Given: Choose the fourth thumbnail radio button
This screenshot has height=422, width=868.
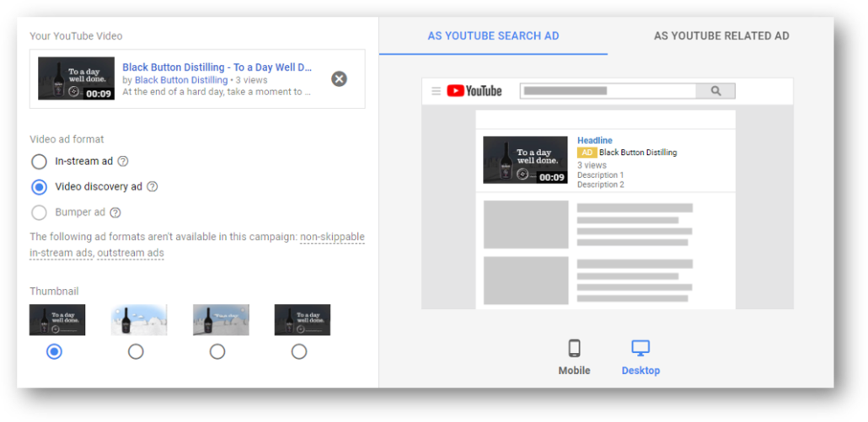Looking at the screenshot, I should pyautogui.click(x=299, y=351).
